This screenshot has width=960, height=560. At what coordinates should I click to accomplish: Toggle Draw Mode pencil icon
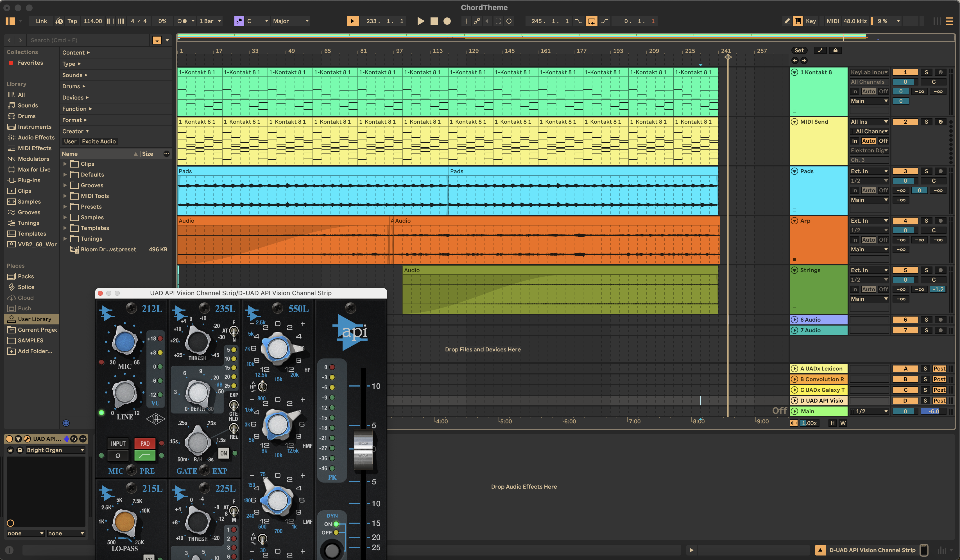pos(787,21)
